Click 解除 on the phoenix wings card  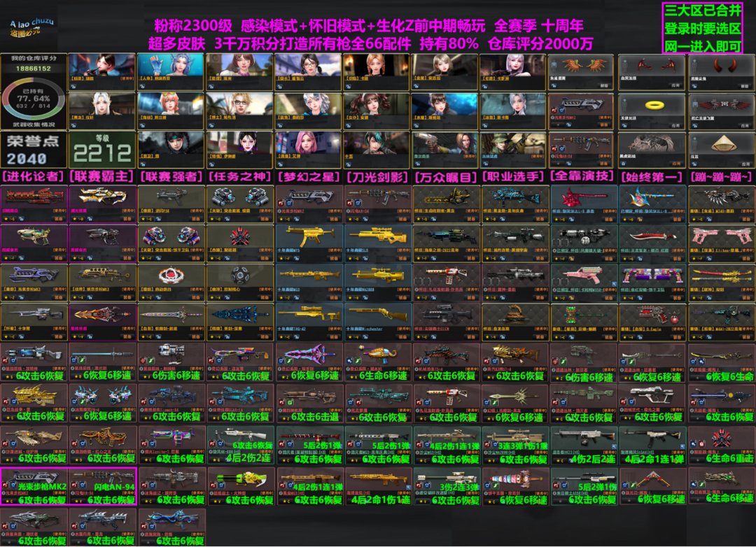[x=603, y=86]
